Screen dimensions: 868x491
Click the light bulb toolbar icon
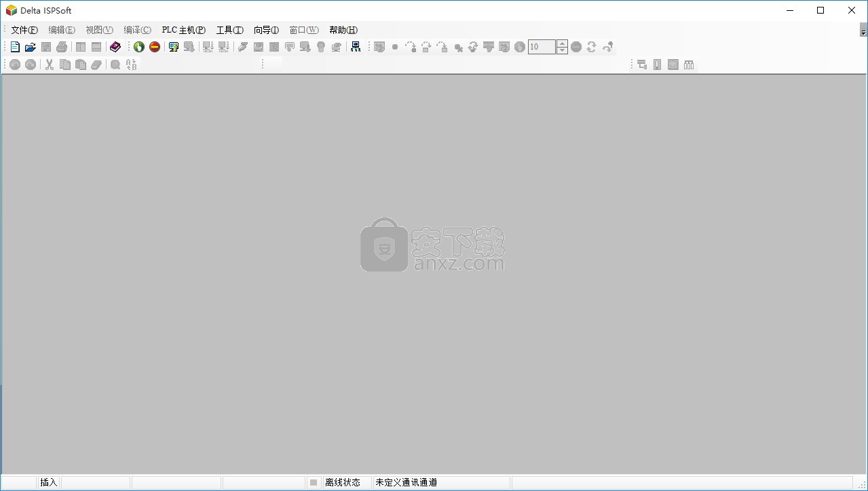coord(321,47)
